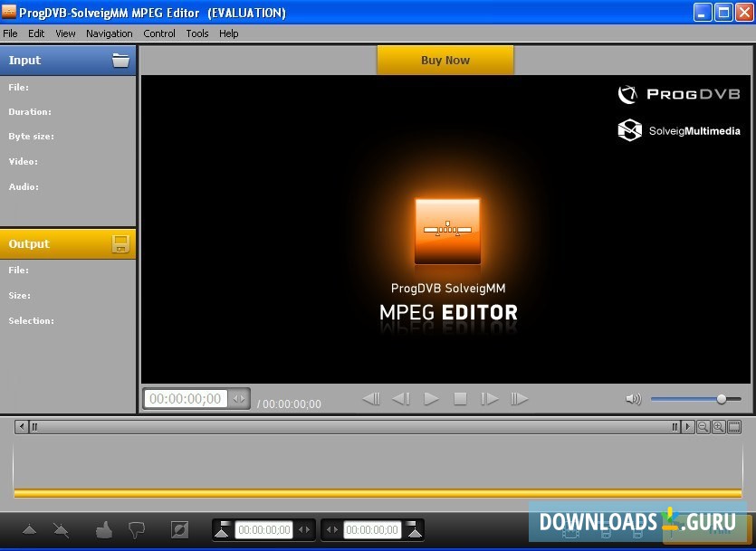Viewport: 756px width, 551px height.
Task: Click the invert fragments icon
Action: [180, 530]
